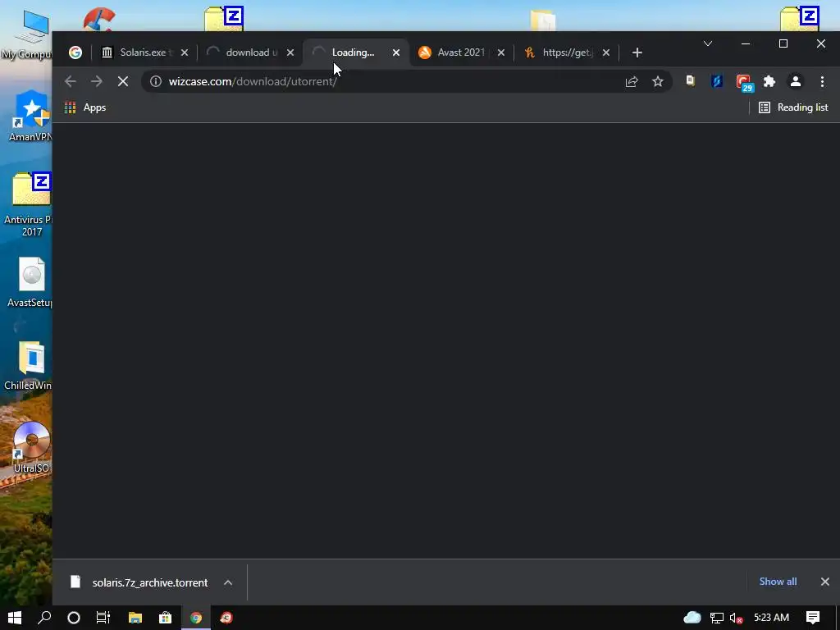
Task: Open Cortana circle icon
Action: (x=74, y=618)
